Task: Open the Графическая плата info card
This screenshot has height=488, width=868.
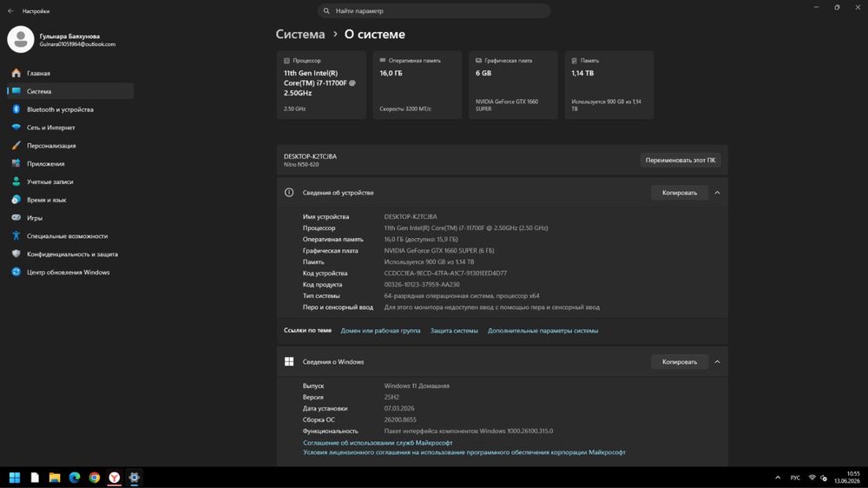Action: [x=513, y=85]
